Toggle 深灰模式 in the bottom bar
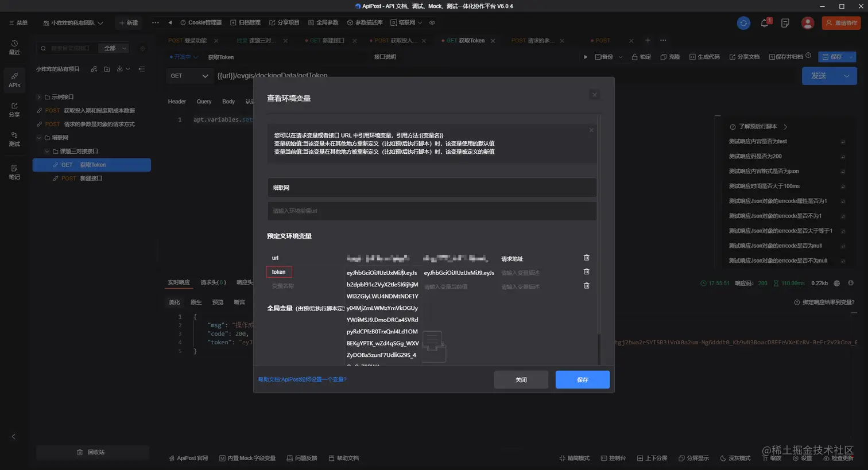 click(x=735, y=458)
